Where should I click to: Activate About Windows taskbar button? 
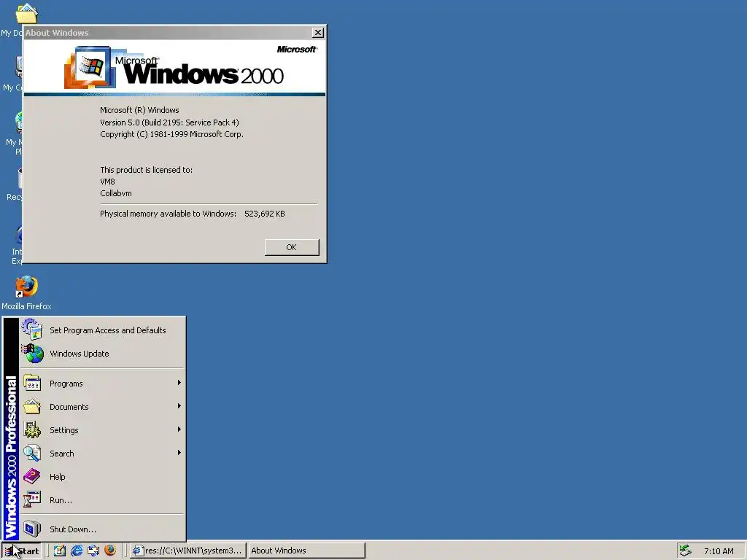tap(306, 551)
